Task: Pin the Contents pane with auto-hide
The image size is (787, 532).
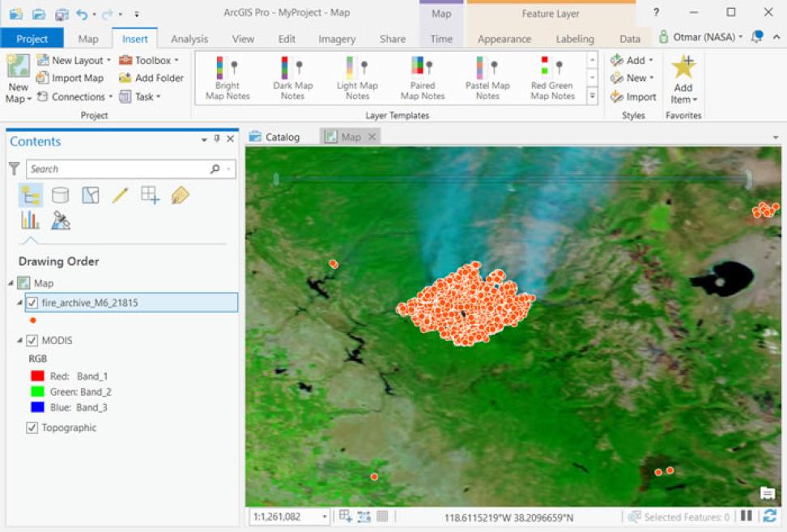Action: coord(217,138)
